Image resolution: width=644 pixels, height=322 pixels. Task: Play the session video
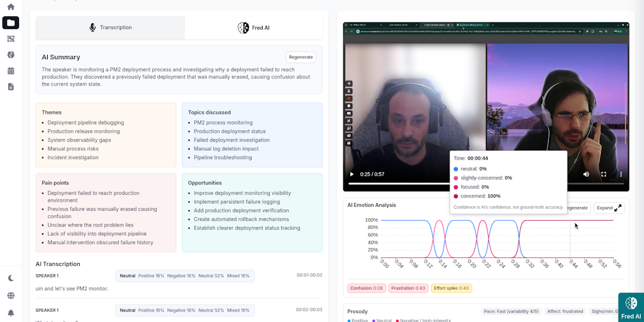pos(352,174)
